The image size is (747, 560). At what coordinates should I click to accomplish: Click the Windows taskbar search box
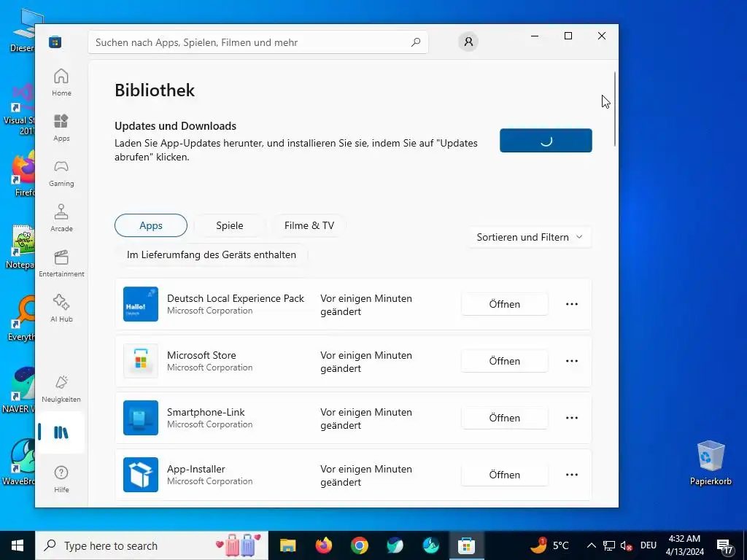pos(152,545)
